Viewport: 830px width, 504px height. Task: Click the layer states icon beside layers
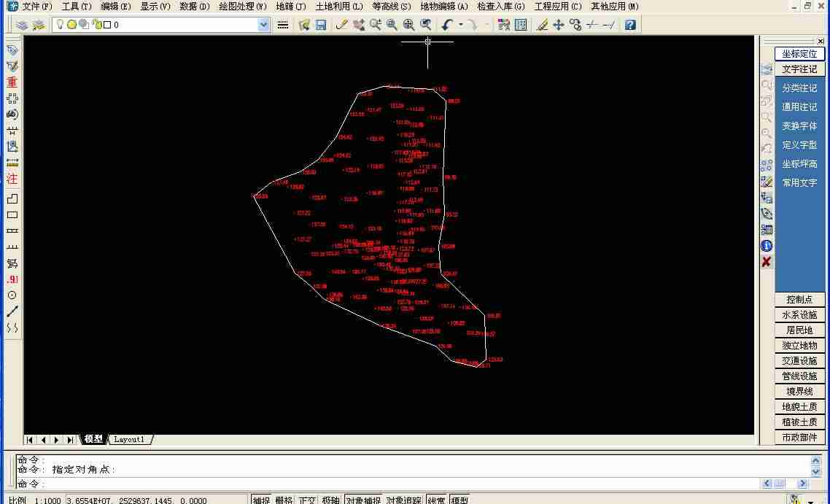[x=39, y=25]
